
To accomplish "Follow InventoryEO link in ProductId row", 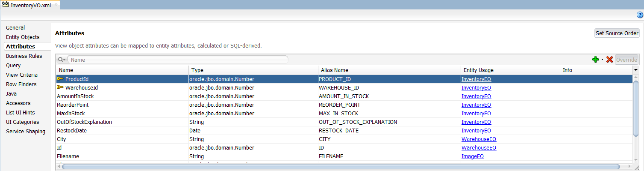I will click(476, 79).
